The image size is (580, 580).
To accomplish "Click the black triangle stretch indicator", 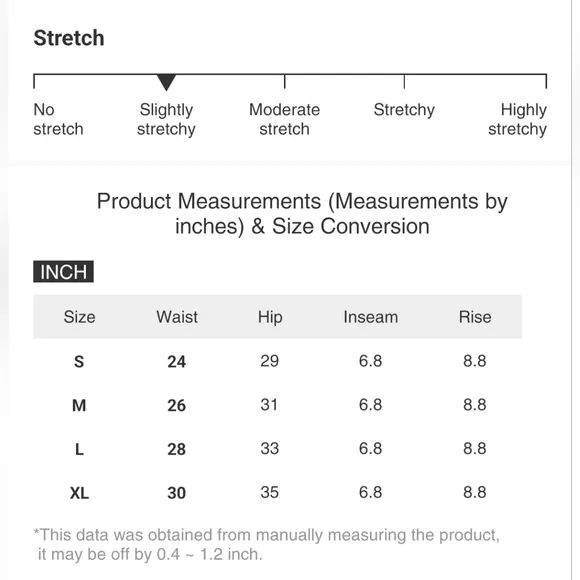I will pyautogui.click(x=166, y=82).
